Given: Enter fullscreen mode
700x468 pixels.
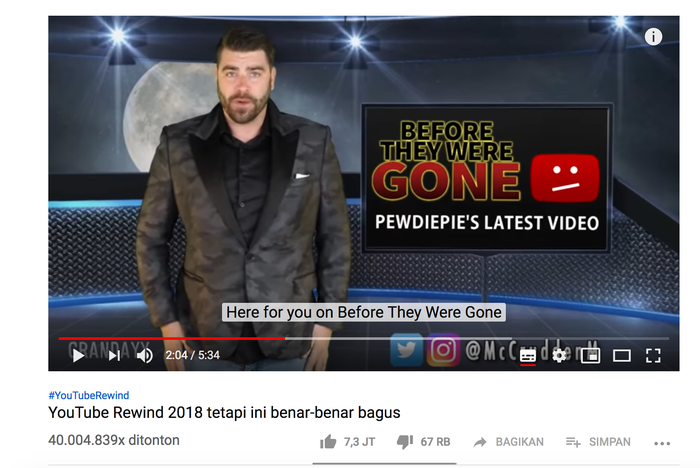Looking at the screenshot, I should point(653,356).
